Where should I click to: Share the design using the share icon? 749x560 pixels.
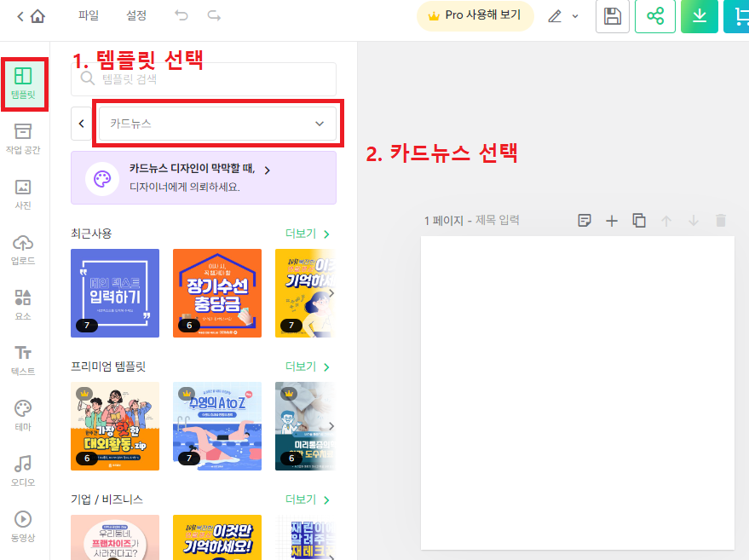point(655,16)
